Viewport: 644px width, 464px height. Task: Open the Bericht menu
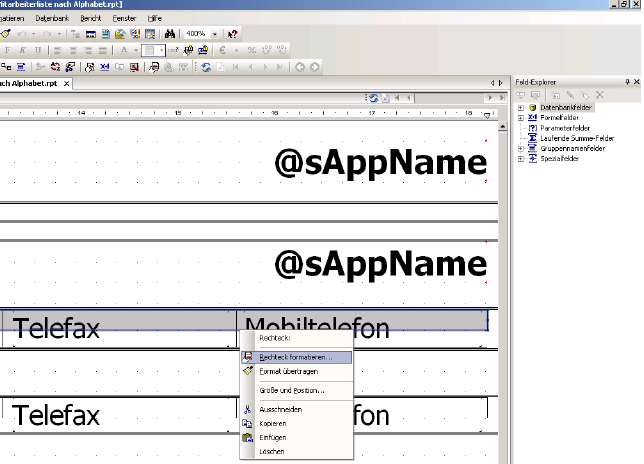tap(89, 18)
